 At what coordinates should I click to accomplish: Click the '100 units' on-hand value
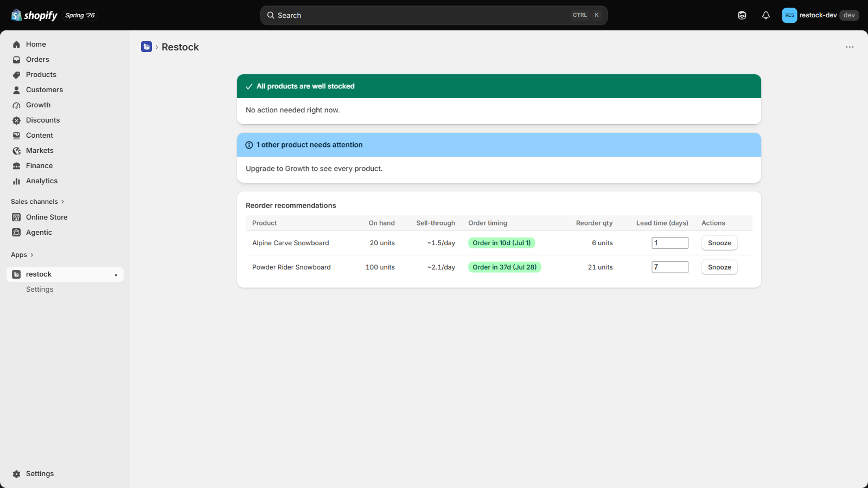click(380, 267)
